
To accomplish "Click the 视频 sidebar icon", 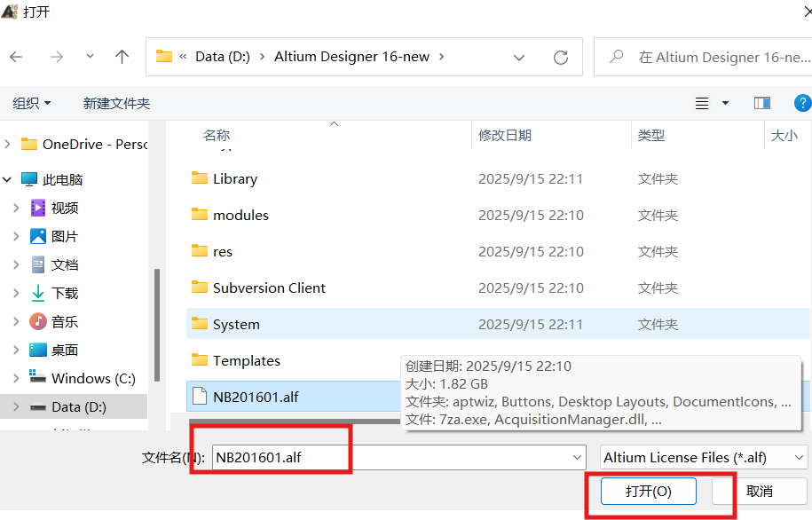I will tap(38, 209).
